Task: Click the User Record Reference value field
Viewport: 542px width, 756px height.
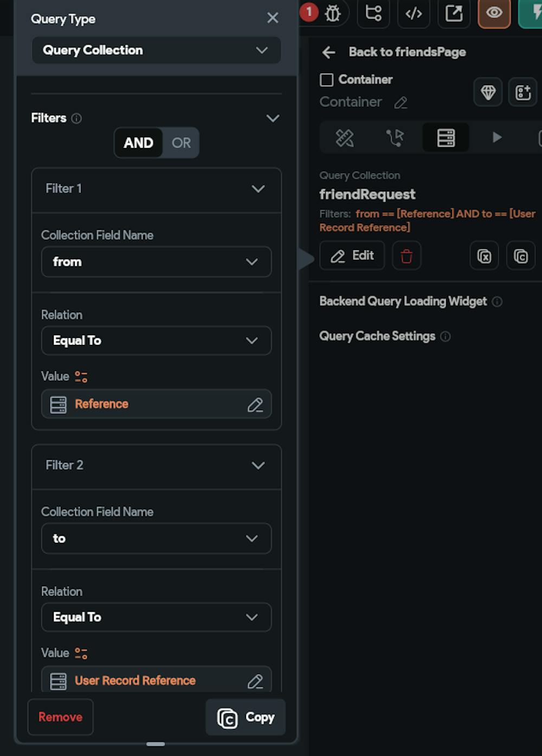Action: 156,680
